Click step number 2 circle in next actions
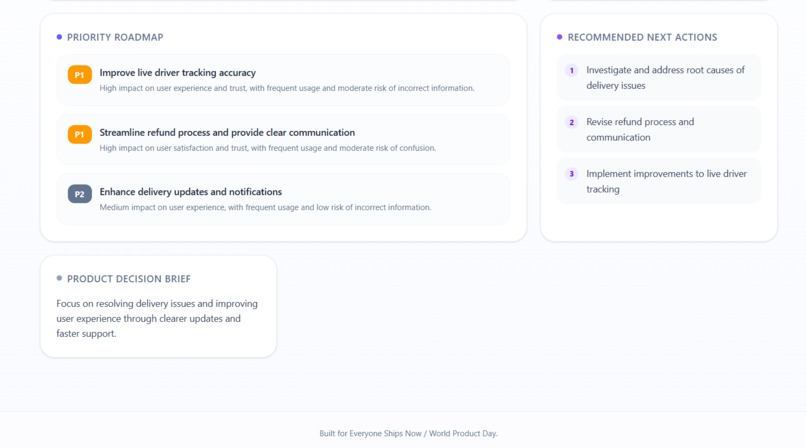 [572, 122]
